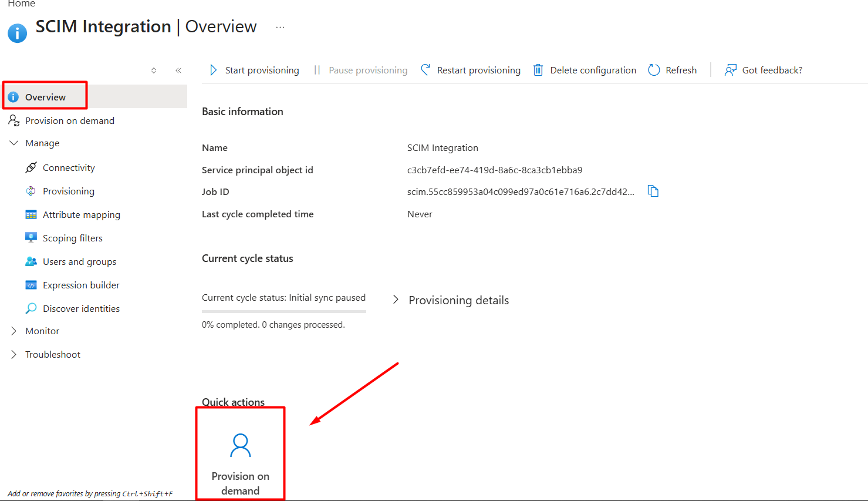
Task: Click the Provisioning details heading
Action: click(459, 300)
